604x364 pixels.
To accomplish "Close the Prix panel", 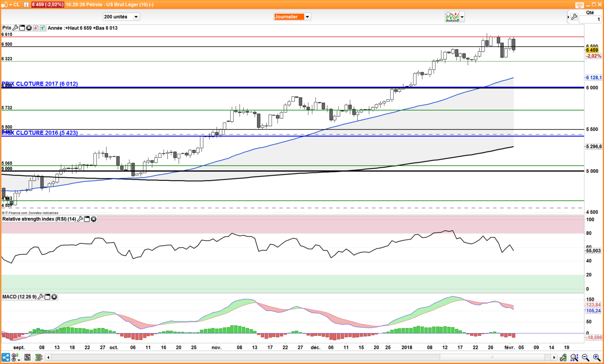I will 29,28.
